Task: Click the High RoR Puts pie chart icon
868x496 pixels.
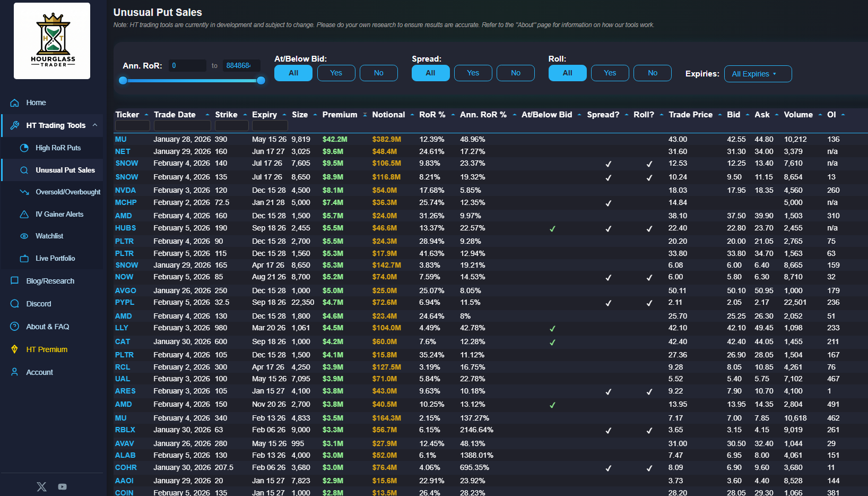Action: point(24,148)
